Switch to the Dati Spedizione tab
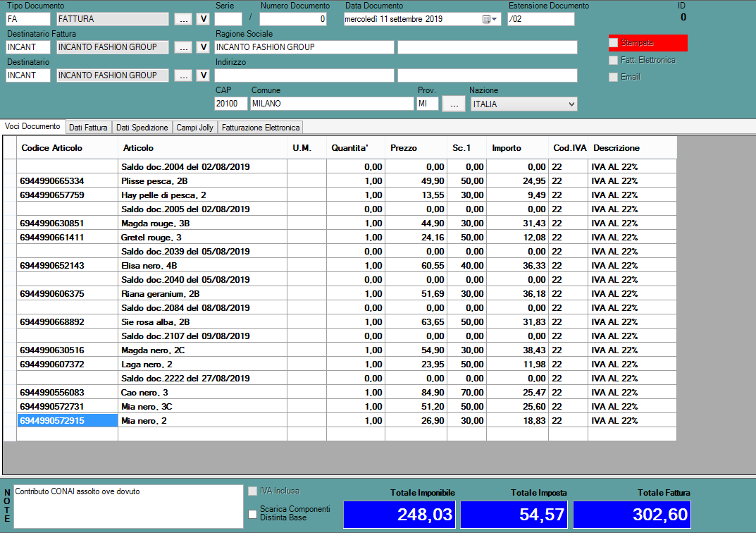This screenshot has height=533, width=756. pos(142,128)
